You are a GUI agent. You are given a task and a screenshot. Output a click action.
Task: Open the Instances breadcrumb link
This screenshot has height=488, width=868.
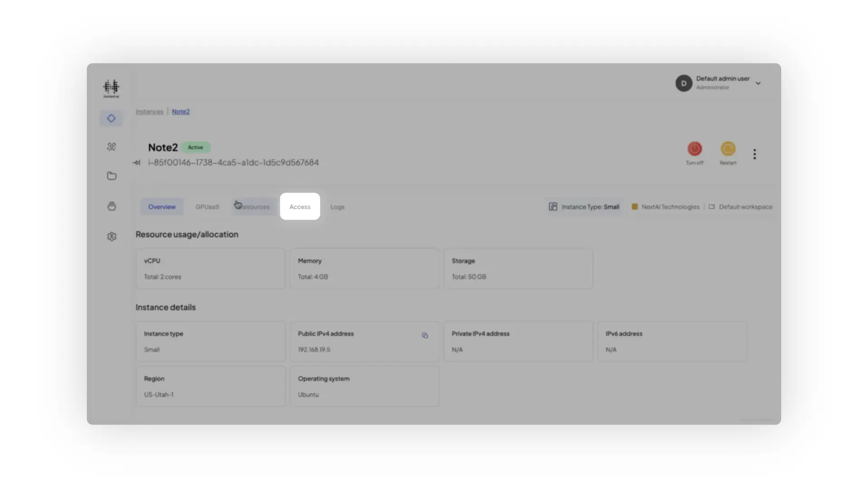pos(149,111)
